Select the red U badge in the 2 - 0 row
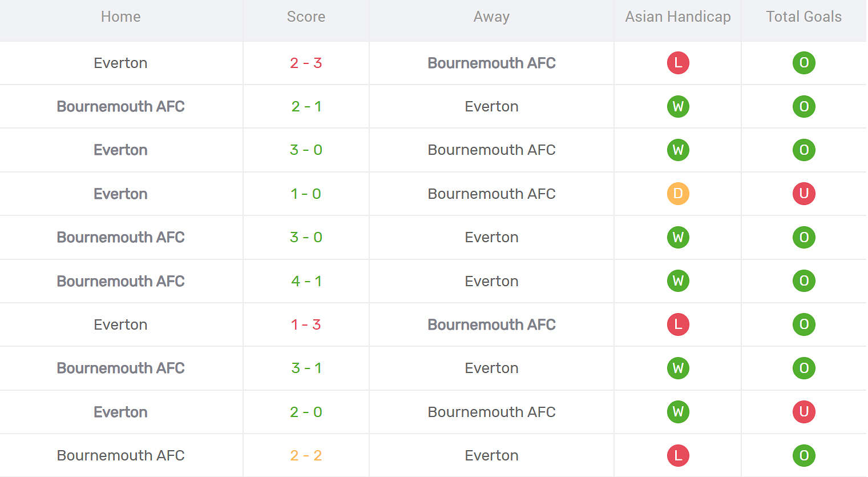868x477 pixels. 804,412
